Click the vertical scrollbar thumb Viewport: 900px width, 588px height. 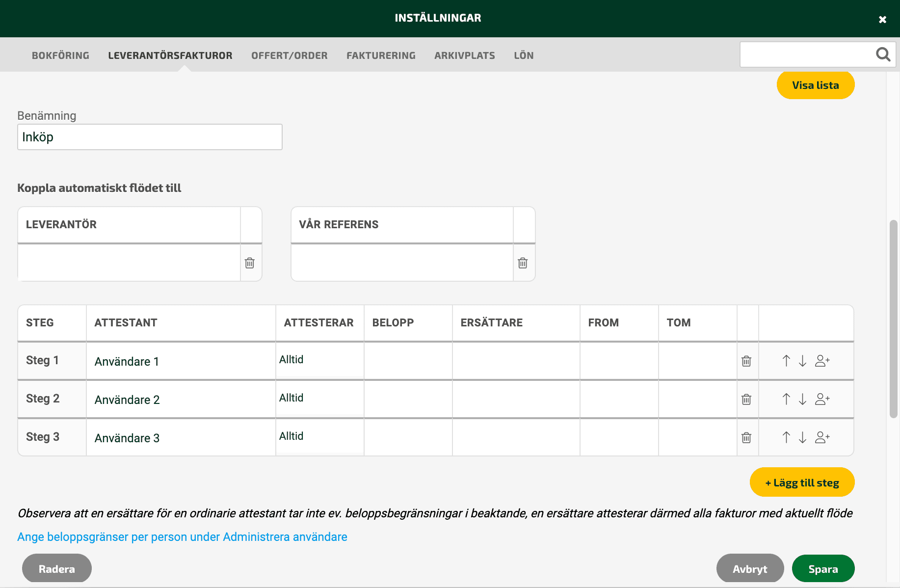click(894, 319)
